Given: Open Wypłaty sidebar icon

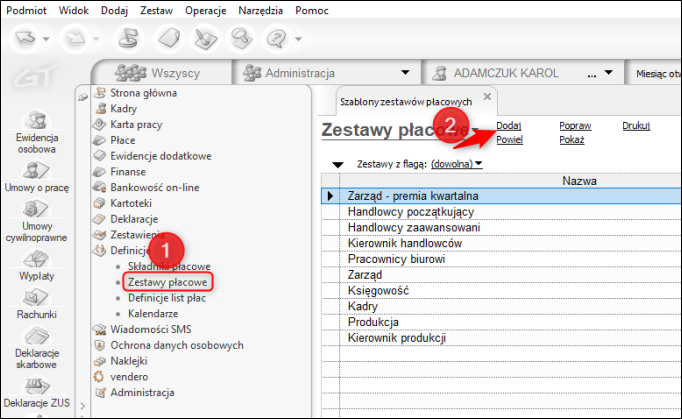Looking at the screenshot, I should 37,265.
